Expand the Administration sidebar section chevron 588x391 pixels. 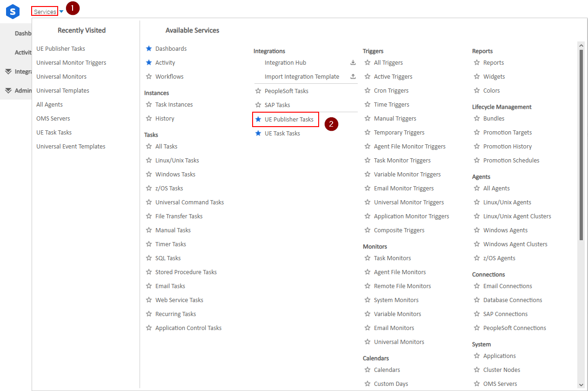click(8, 90)
